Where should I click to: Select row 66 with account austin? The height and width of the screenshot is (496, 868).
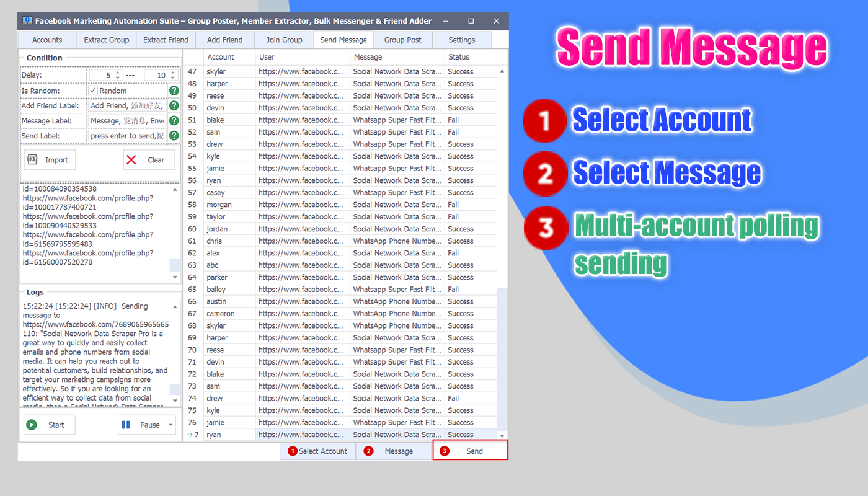tap(340, 301)
